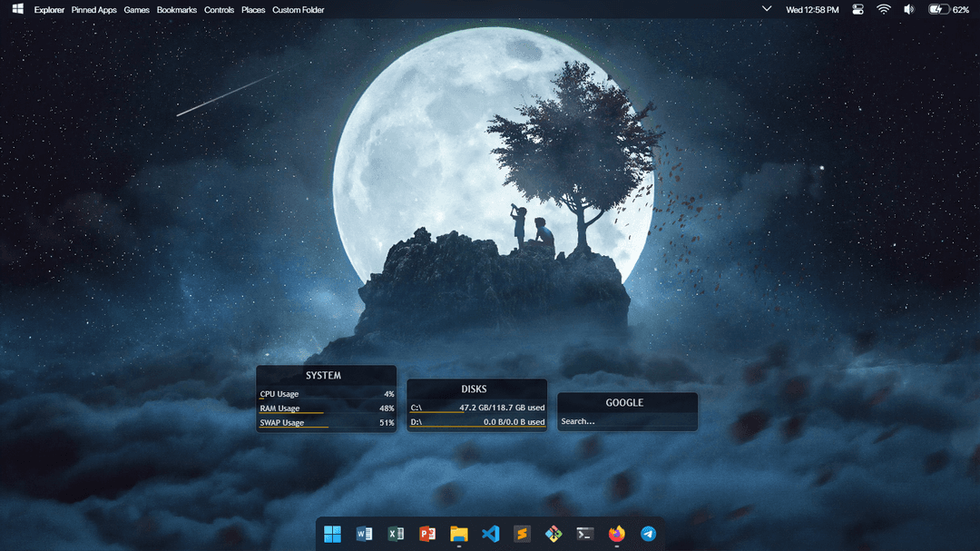The image size is (980, 551).
Task: Click the SWAP Usage progress bar
Action: coord(294,428)
